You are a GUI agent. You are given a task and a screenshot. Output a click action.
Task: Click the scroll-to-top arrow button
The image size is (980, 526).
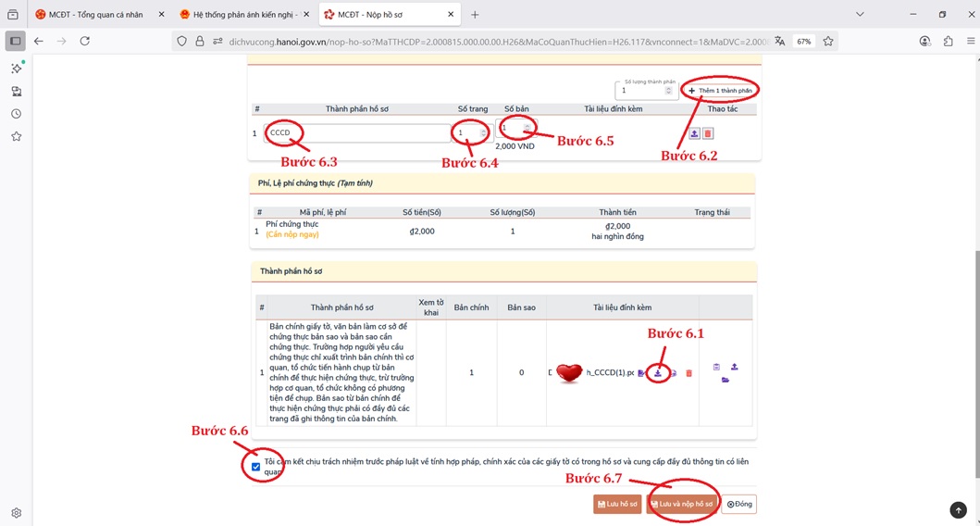click(958, 509)
